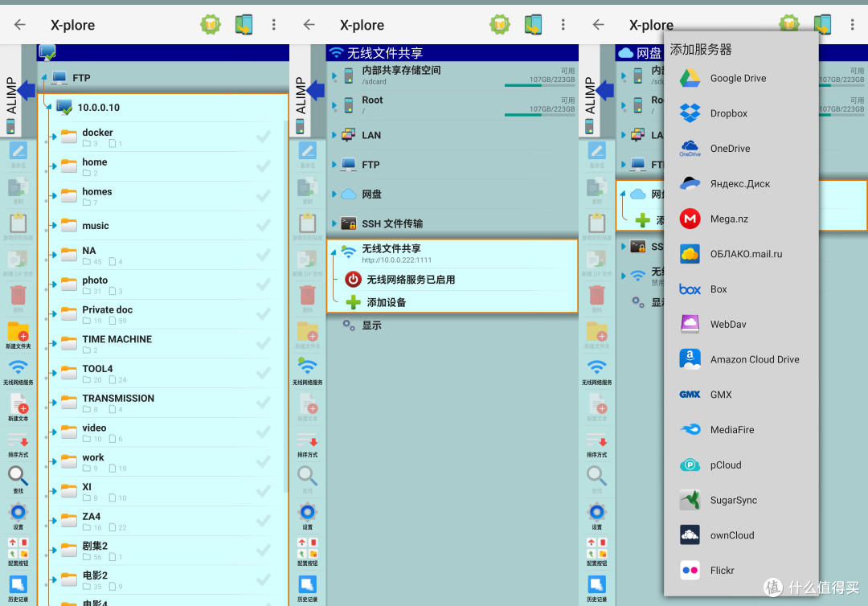Image resolution: width=868 pixels, height=606 pixels.
Task: Choose ownCloud from 添加服务器 menu
Action: [741, 535]
